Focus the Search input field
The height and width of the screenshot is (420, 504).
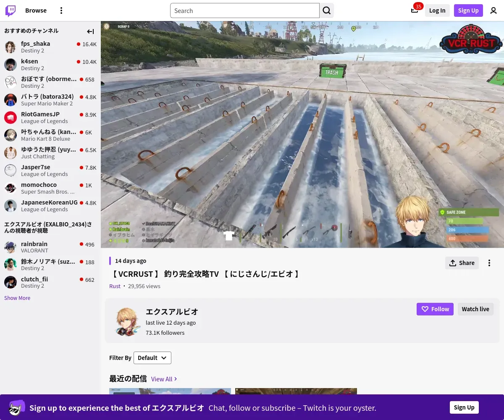(245, 10)
